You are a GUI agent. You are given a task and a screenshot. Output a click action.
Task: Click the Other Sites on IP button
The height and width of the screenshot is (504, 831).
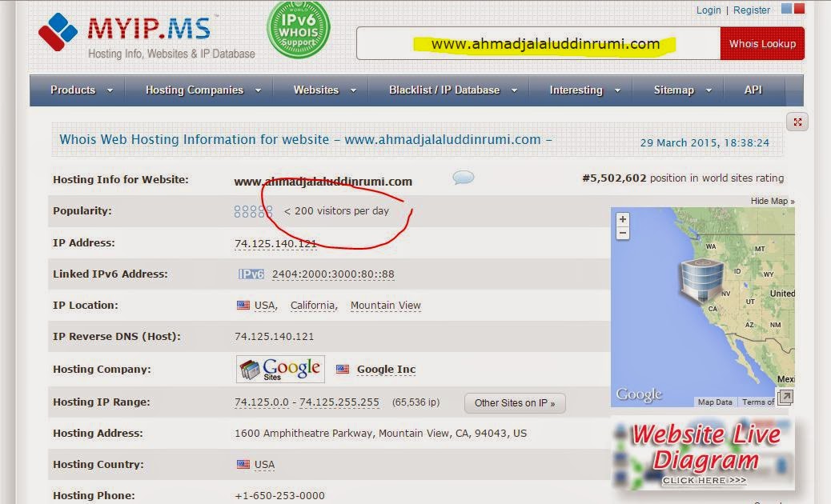(x=515, y=403)
